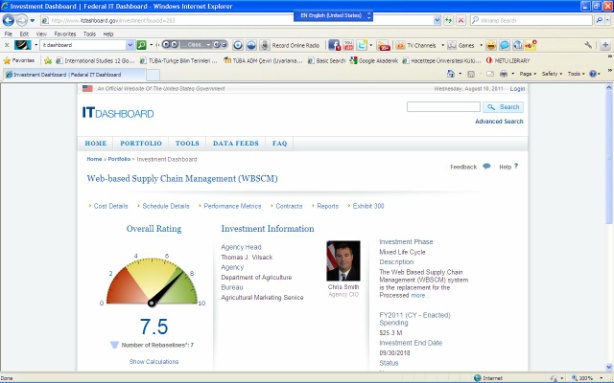Click the 'more' link in Description

tap(419, 295)
